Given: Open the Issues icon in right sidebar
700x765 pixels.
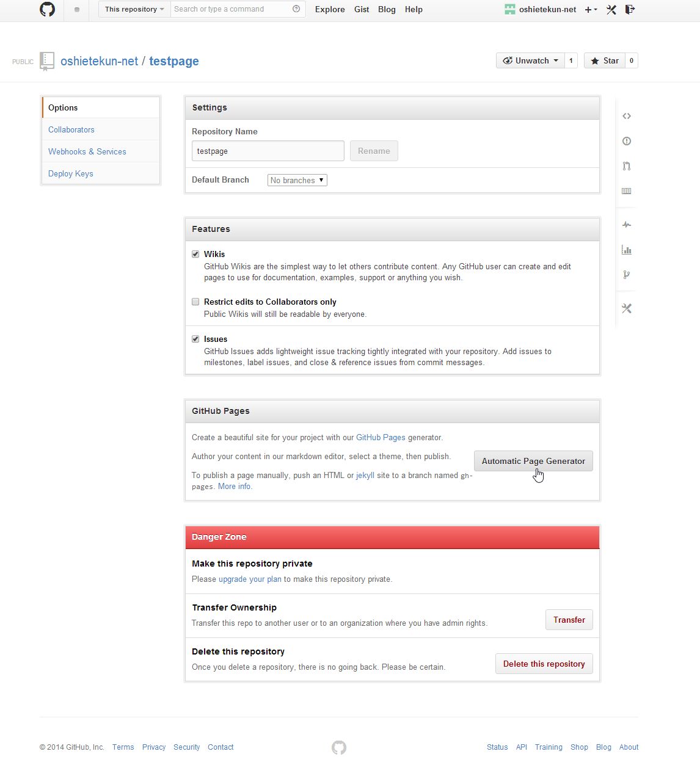Looking at the screenshot, I should (x=627, y=141).
